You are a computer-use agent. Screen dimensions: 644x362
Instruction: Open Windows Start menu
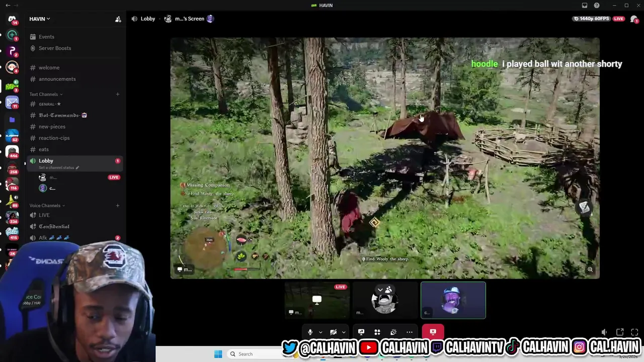point(218,354)
